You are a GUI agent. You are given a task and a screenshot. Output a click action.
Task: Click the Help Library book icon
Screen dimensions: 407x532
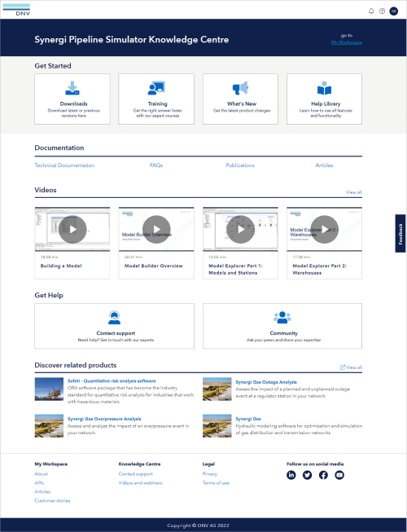[x=324, y=88]
